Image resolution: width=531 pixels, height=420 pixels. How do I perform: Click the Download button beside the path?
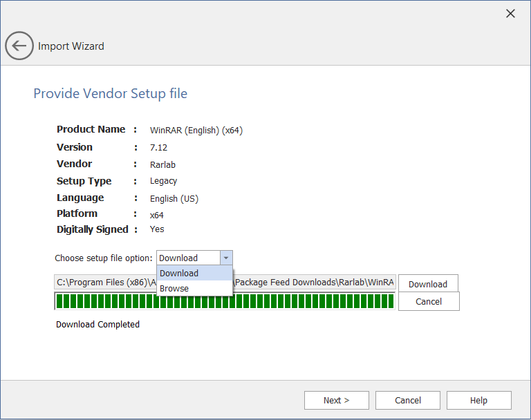(428, 284)
